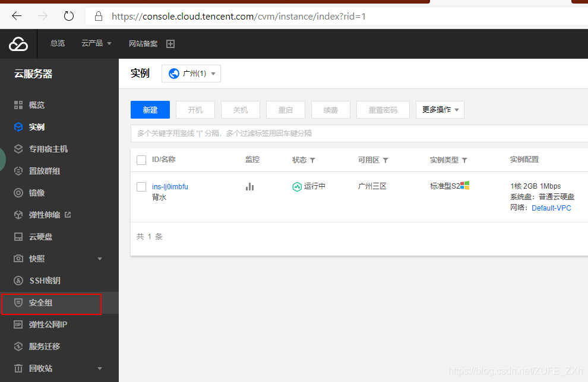Click the 弹性伸缩 cube icon
The width and height of the screenshot is (588, 382).
(18, 215)
